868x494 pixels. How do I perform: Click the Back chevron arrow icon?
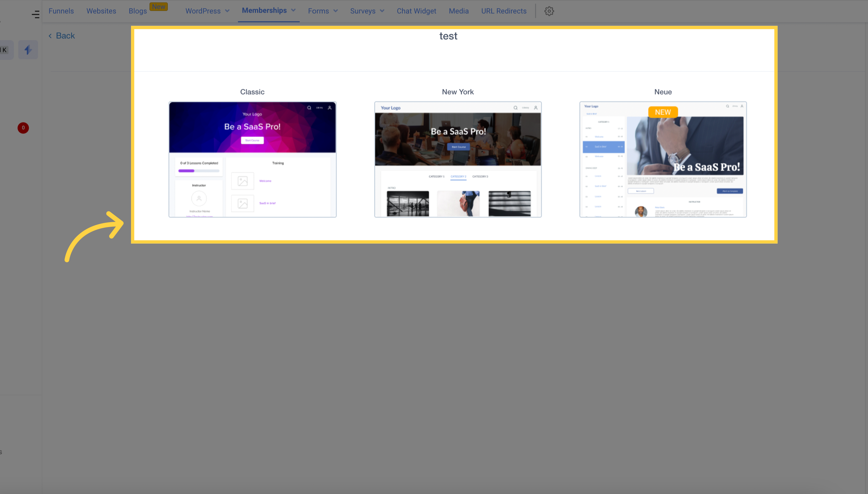click(x=50, y=36)
